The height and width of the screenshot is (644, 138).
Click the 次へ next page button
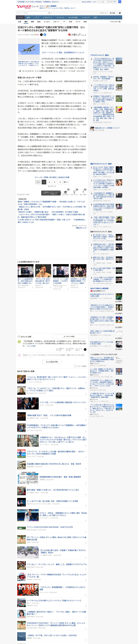66,182
